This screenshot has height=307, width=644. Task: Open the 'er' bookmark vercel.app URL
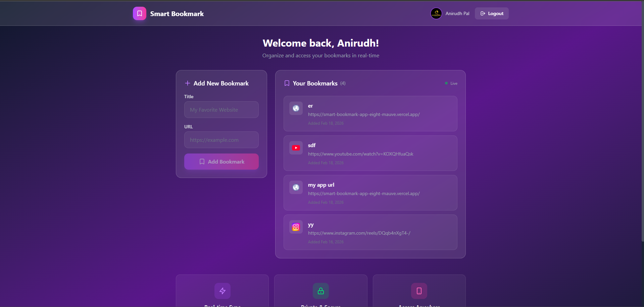[364, 114]
